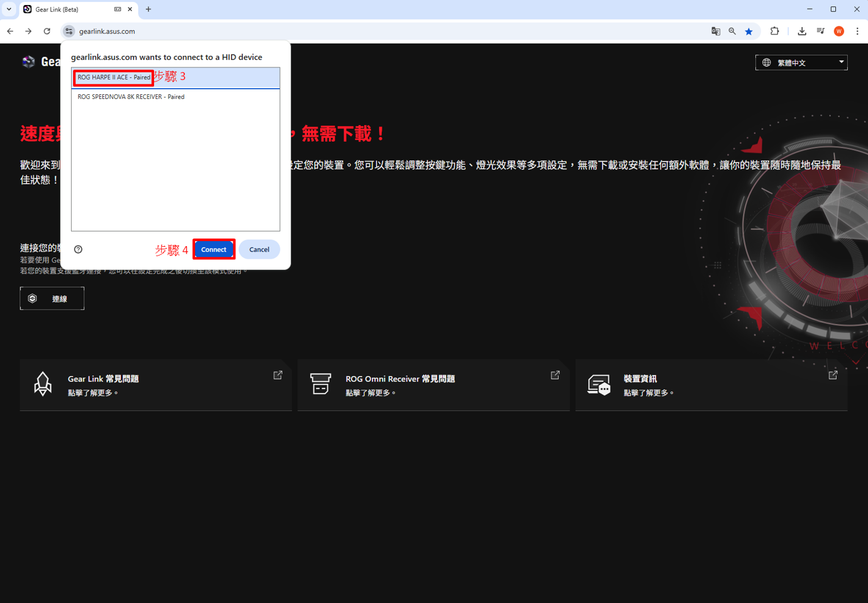Click external link icon on 裝置資訊
868x603 pixels.
[833, 375]
